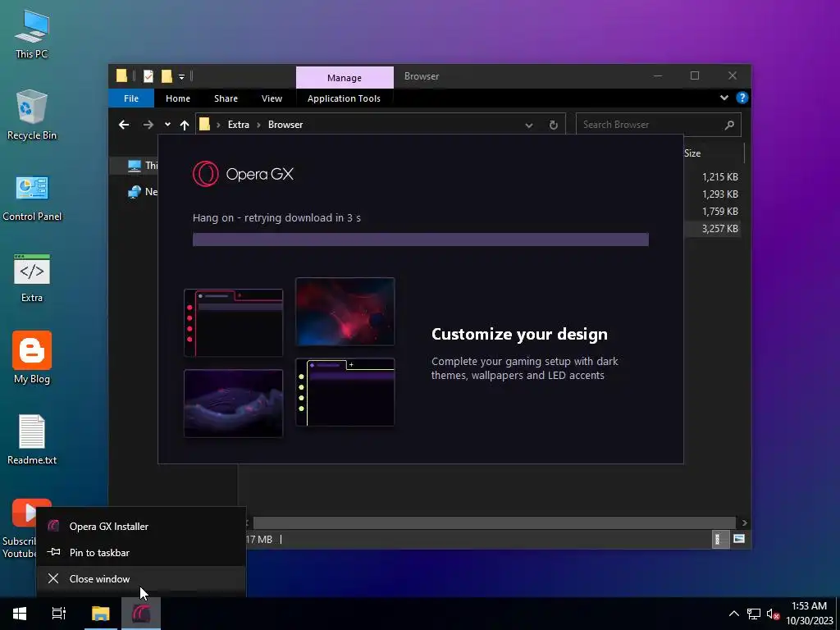Open recent locations dropdown arrow
The width and height of the screenshot is (840, 630).
tap(167, 125)
